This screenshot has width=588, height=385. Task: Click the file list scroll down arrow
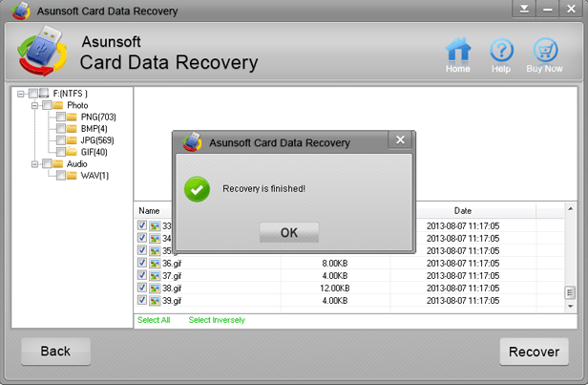(x=571, y=307)
